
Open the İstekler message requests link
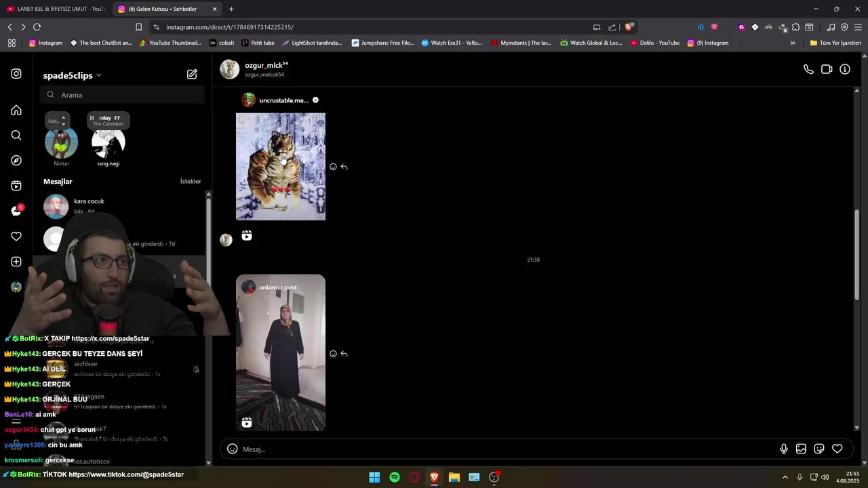191,182
